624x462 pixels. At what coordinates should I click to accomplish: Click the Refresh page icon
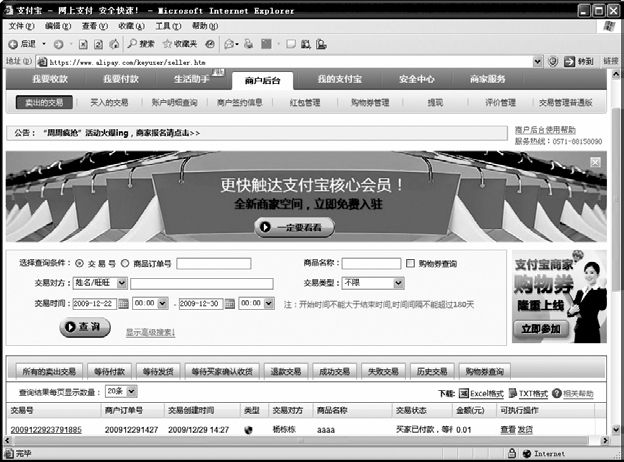(x=98, y=44)
